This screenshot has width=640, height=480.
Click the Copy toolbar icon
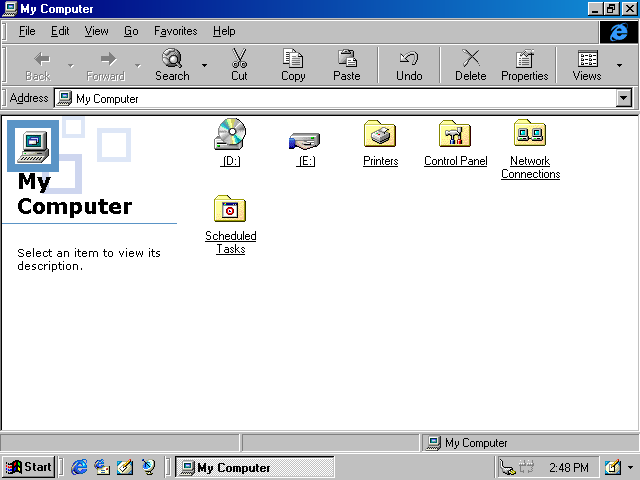coord(293,58)
